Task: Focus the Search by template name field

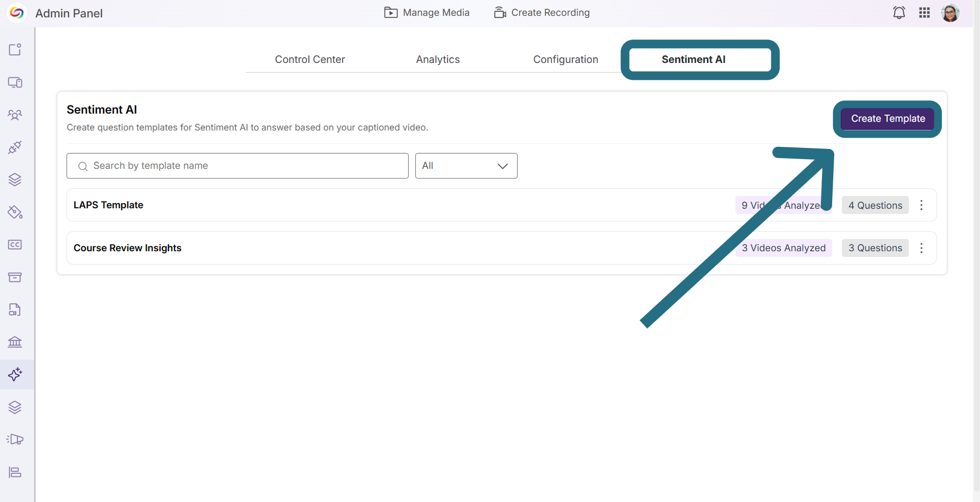Action: click(x=237, y=166)
